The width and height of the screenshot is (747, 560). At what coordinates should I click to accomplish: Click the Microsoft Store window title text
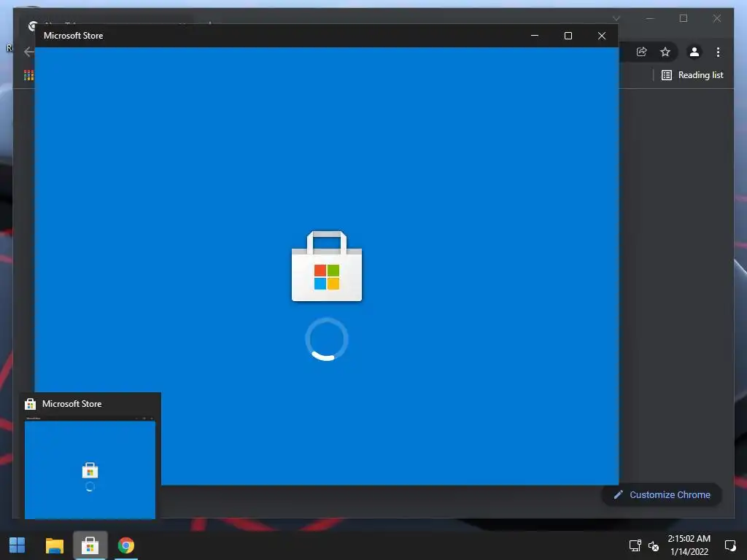[74, 36]
